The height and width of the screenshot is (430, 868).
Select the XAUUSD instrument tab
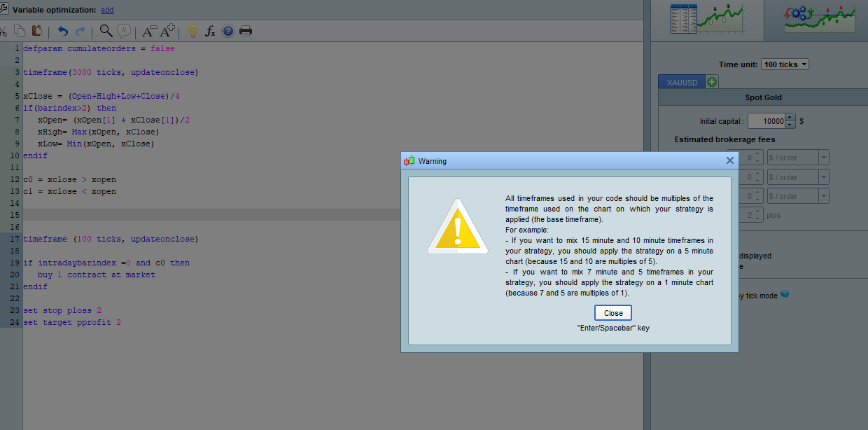coord(682,82)
